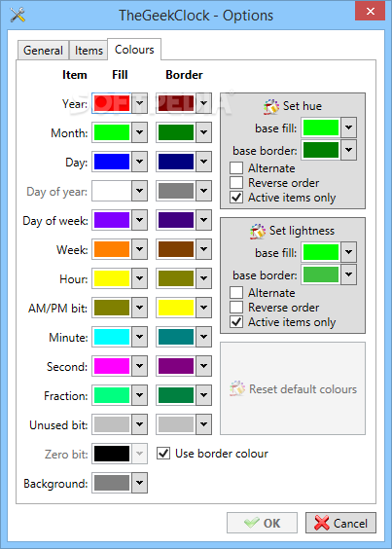This screenshot has height=549, width=392.
Task: Click the Set hue paint icon
Action: click(271, 106)
